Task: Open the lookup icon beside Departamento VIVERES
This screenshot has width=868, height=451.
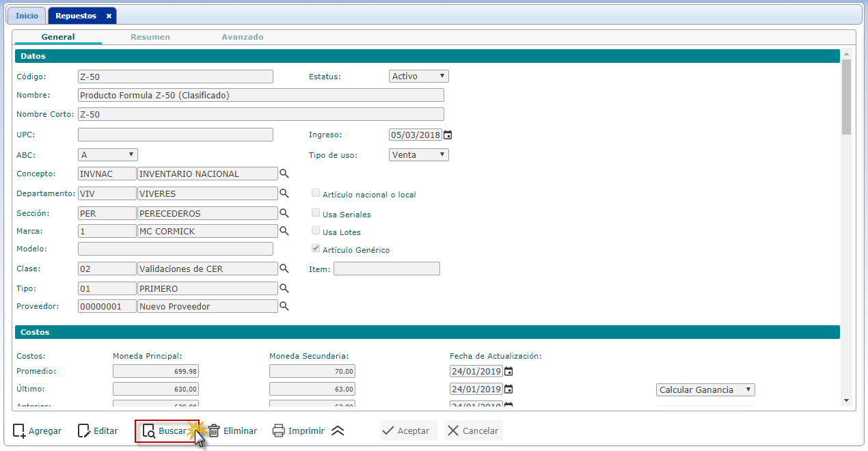Action: pyautogui.click(x=284, y=193)
